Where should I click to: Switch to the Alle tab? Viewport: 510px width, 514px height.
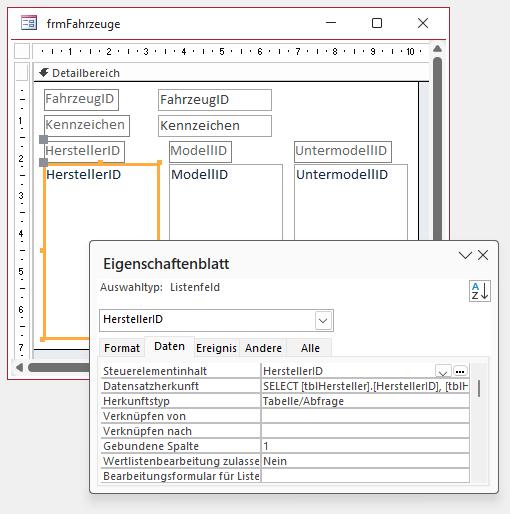pyautogui.click(x=310, y=348)
